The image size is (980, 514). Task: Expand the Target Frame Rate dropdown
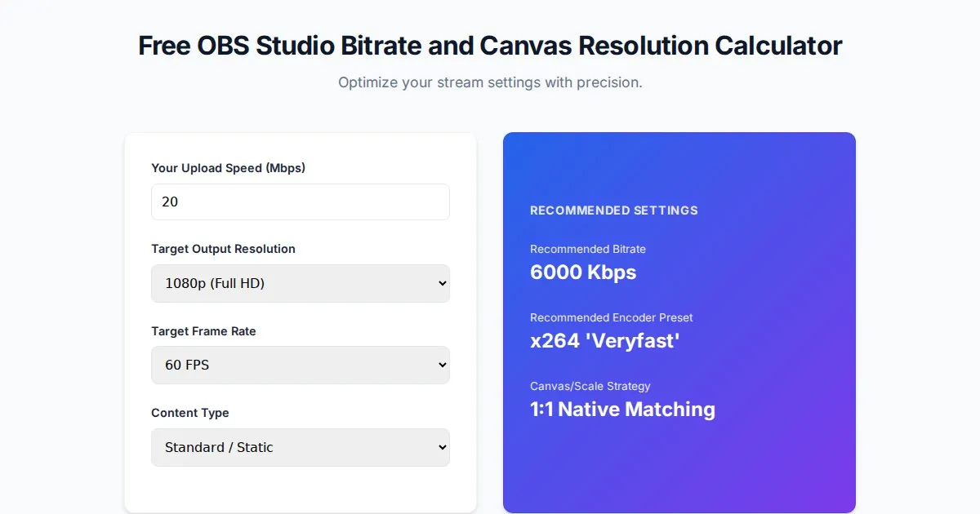click(x=300, y=365)
